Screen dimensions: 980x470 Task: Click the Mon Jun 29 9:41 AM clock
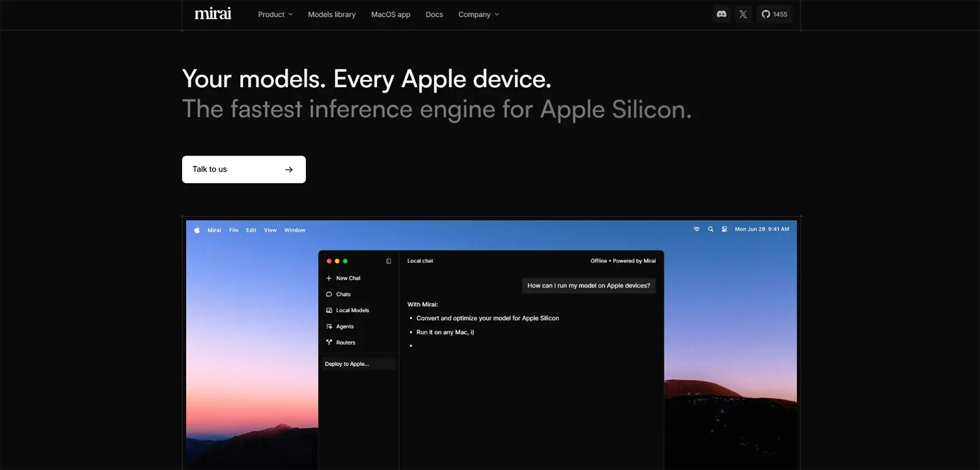762,229
